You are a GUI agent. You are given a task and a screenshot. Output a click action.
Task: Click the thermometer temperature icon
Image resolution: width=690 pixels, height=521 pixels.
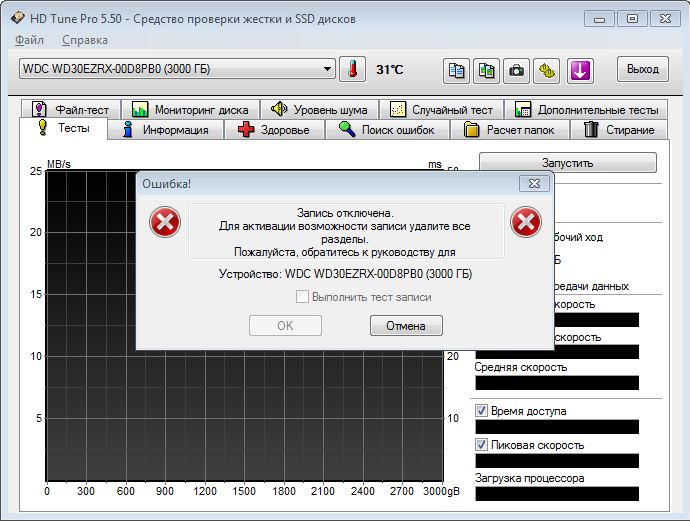pyautogui.click(x=352, y=69)
